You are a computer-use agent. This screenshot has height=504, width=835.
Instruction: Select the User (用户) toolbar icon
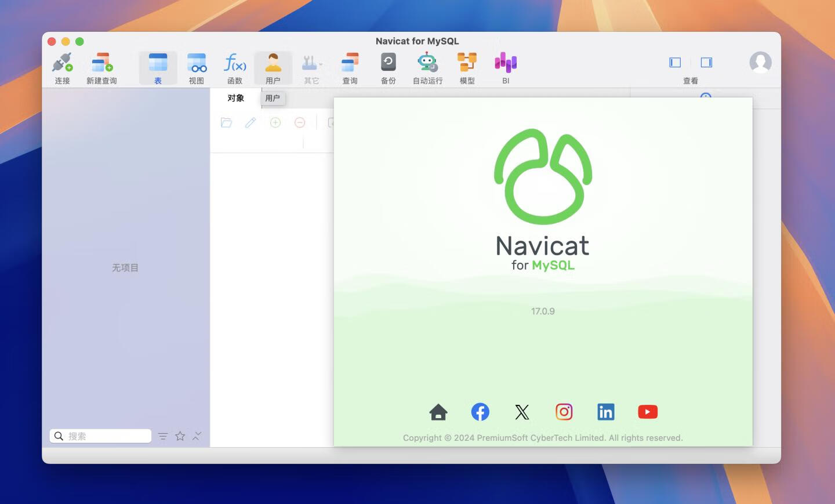coord(273,68)
